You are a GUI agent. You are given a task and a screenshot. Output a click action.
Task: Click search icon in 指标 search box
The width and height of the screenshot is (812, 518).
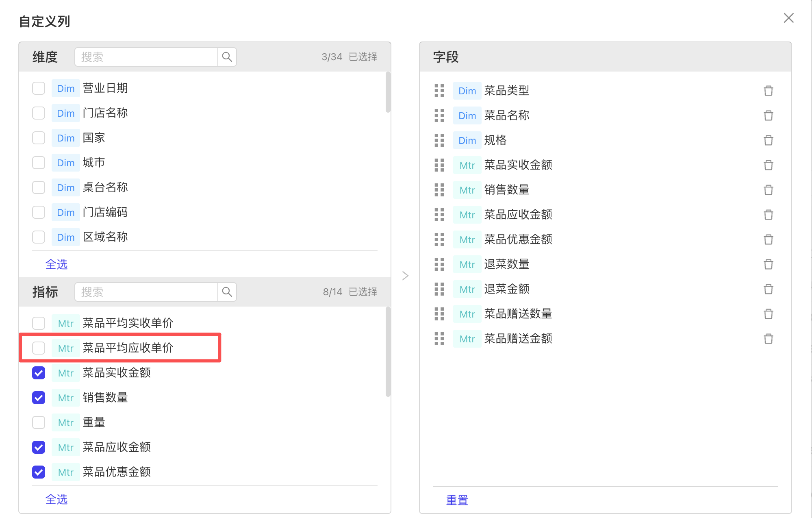click(x=227, y=292)
